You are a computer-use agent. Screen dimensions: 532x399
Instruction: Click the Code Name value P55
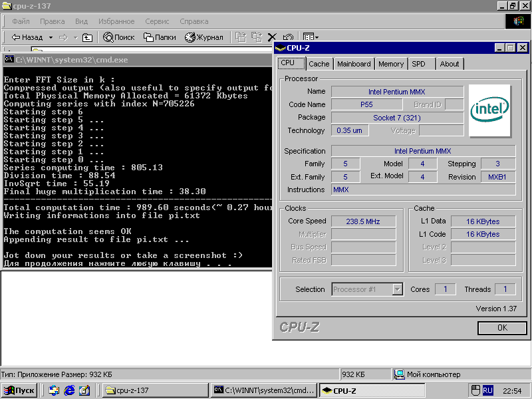[x=367, y=104]
